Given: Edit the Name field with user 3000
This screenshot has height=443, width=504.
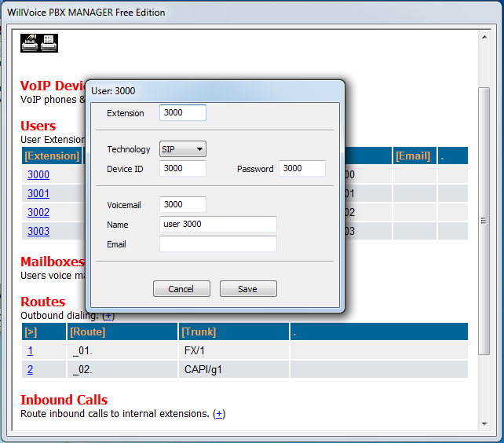Looking at the screenshot, I should coord(218,224).
